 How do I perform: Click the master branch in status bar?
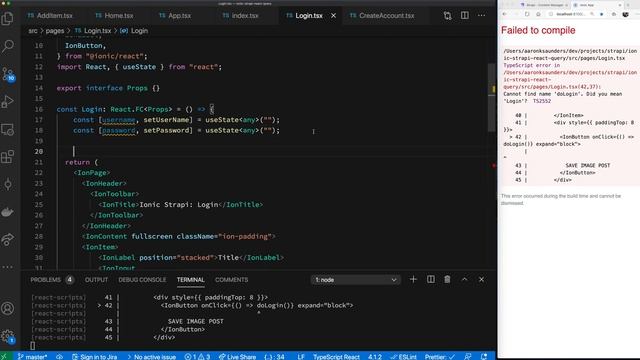coord(32,356)
